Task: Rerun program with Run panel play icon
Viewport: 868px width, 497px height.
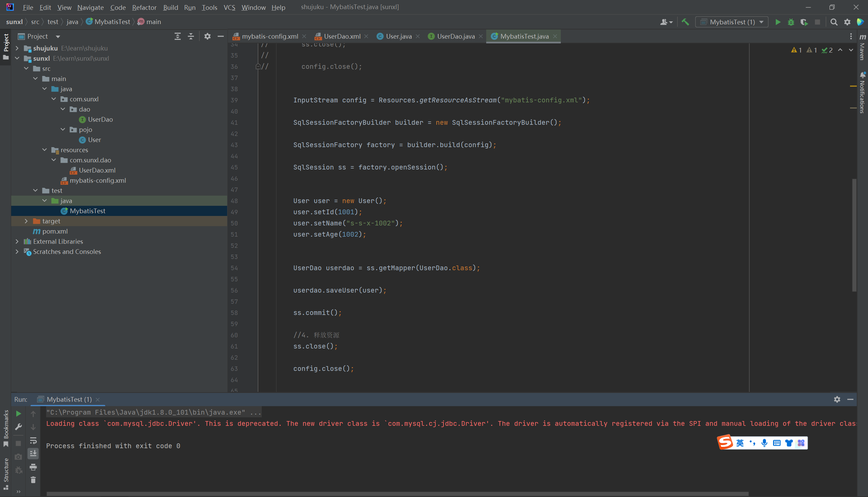Action: pyautogui.click(x=18, y=413)
